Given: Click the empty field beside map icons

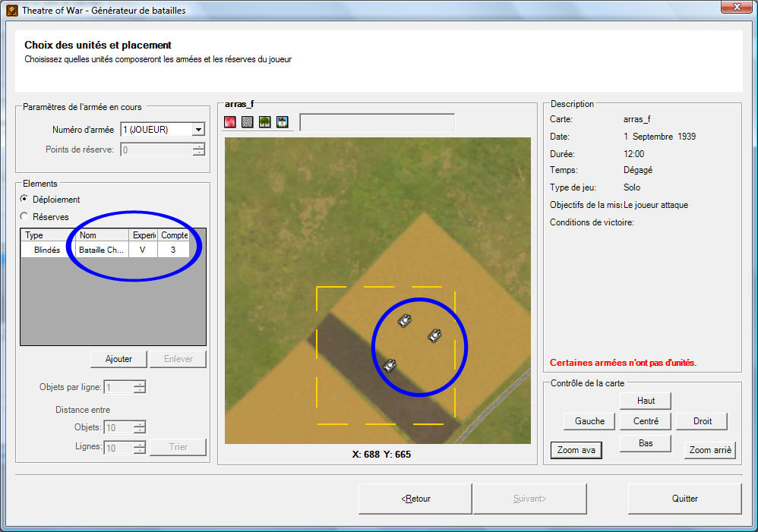Looking at the screenshot, I should click(x=377, y=122).
